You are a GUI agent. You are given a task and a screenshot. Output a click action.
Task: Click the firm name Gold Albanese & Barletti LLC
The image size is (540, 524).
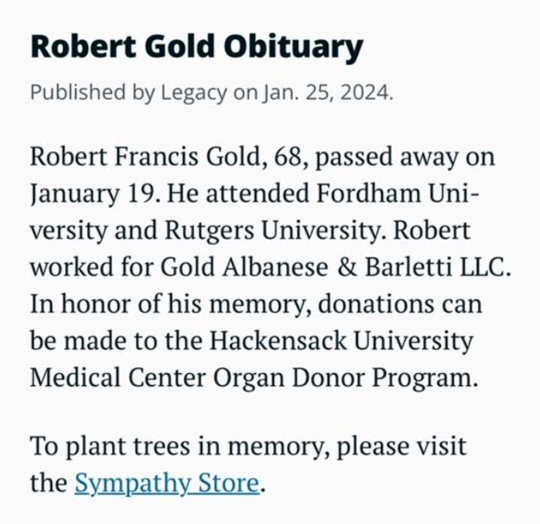coord(334,267)
